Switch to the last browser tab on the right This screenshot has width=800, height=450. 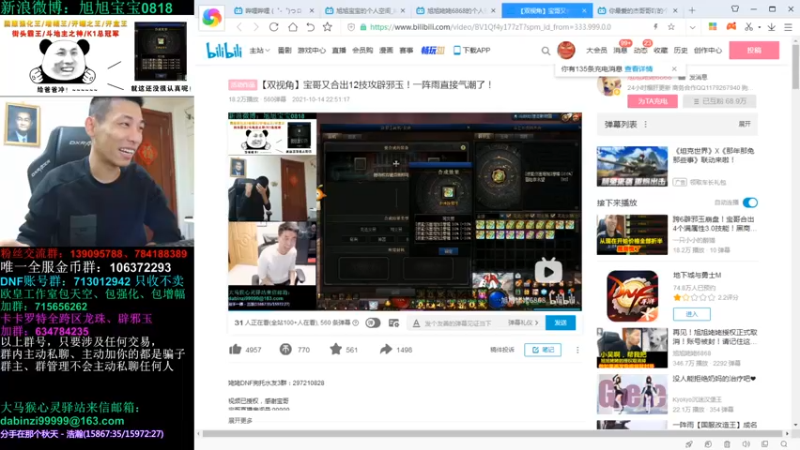(638, 10)
